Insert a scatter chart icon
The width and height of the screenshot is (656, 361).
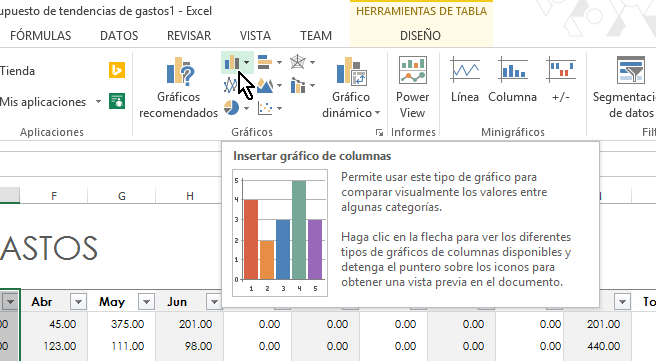pos(265,108)
